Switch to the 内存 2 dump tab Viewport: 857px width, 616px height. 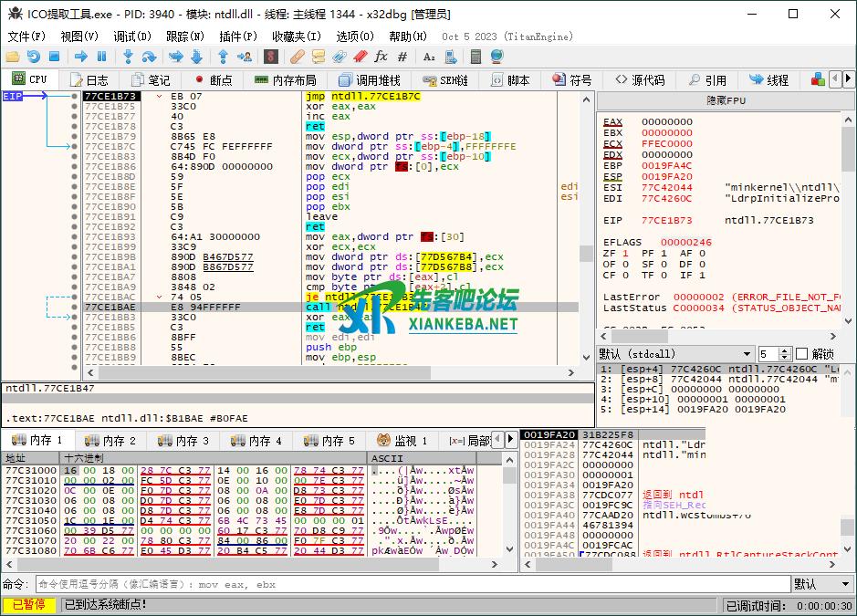[x=110, y=441]
